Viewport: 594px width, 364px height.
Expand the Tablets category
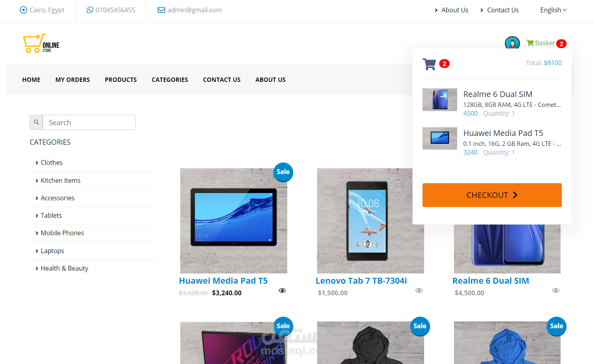coord(51,215)
